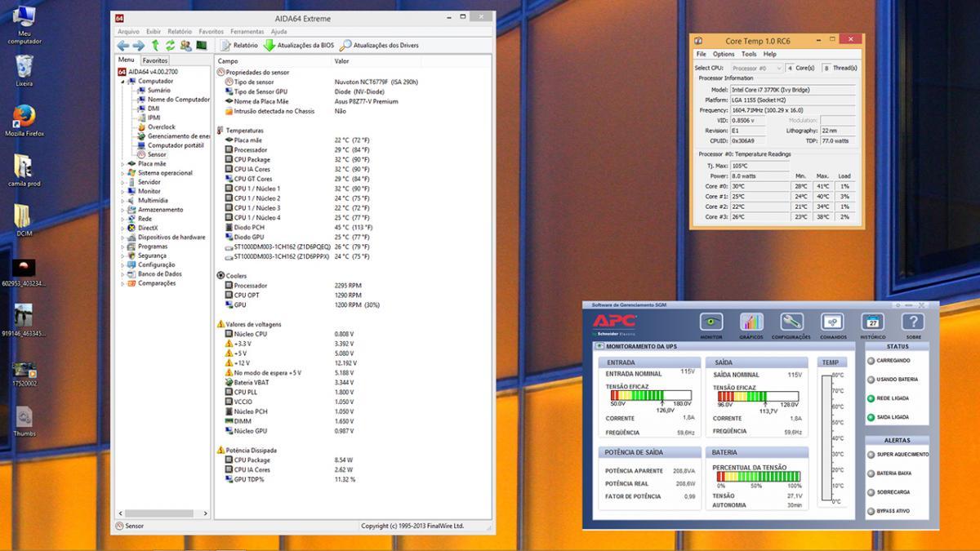The height and width of the screenshot is (551, 980).
Task: Click the green chip toolbar icon in AIDA64
Action: pyautogui.click(x=201, y=46)
